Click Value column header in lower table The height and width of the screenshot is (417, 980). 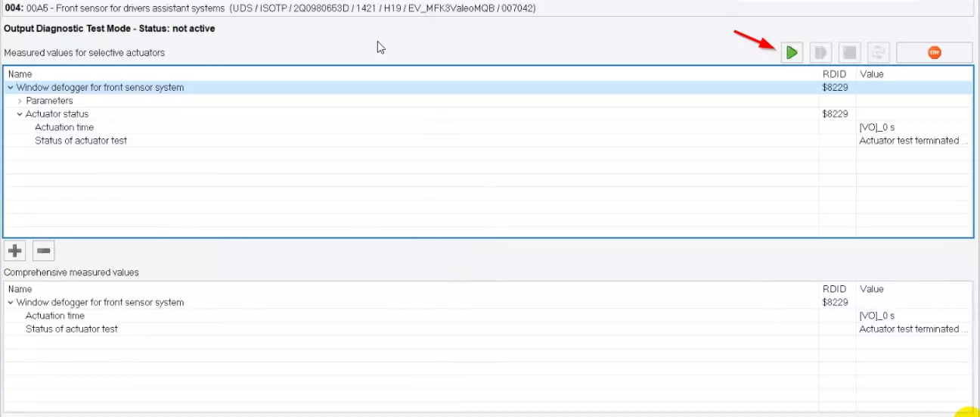tap(871, 289)
